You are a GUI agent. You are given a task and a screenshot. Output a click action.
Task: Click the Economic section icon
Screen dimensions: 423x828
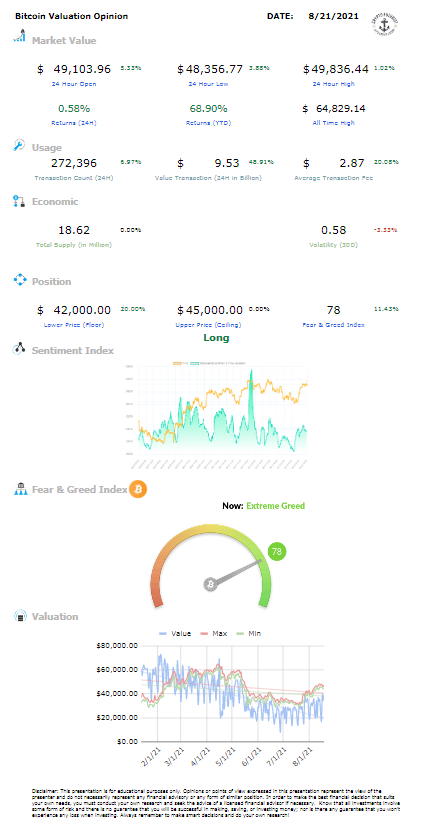19,201
